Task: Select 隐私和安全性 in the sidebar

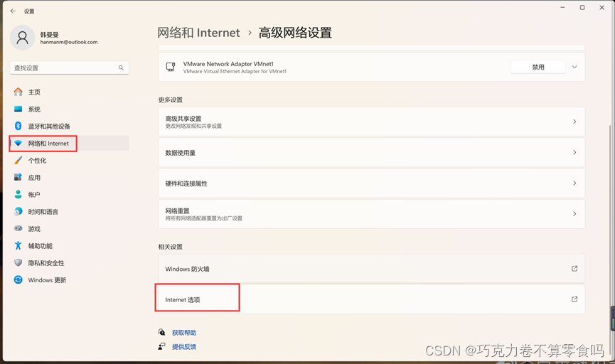Action: [x=70, y=262]
